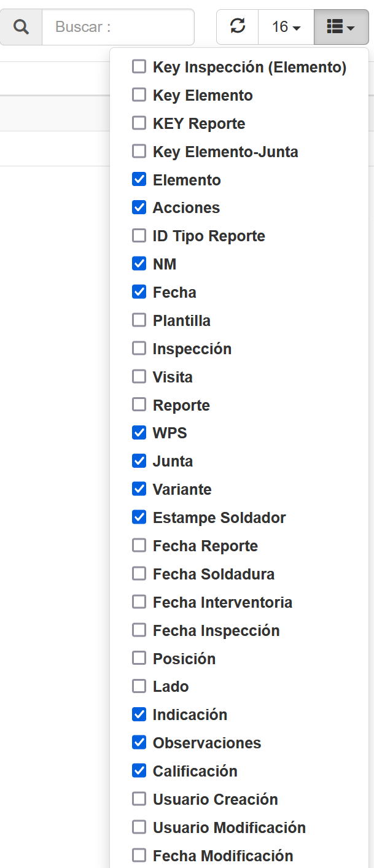The width and height of the screenshot is (374, 868).
Task: Uncheck the Calificación checkbox
Action: [139, 771]
